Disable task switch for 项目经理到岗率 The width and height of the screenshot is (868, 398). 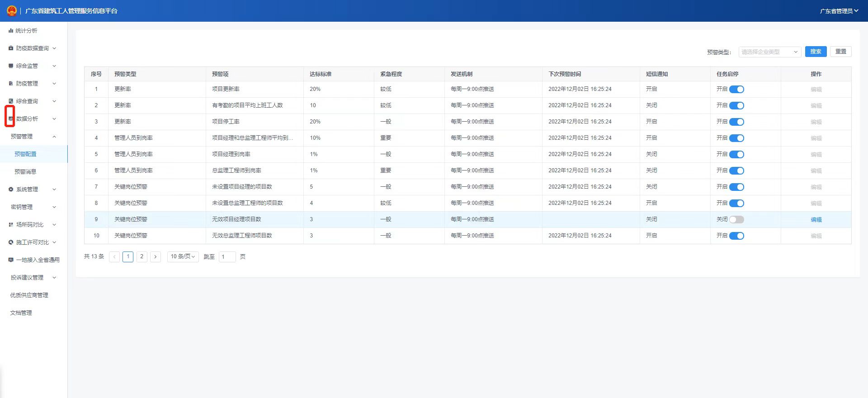pyautogui.click(x=736, y=155)
